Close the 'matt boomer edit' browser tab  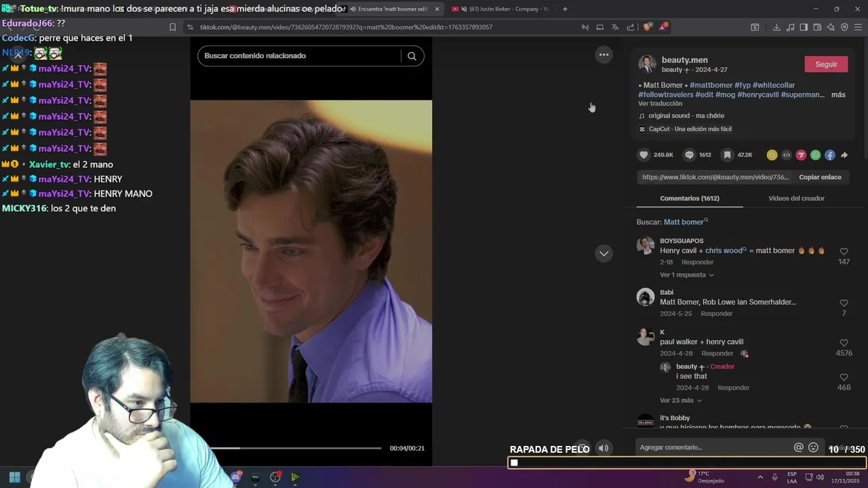(x=437, y=9)
